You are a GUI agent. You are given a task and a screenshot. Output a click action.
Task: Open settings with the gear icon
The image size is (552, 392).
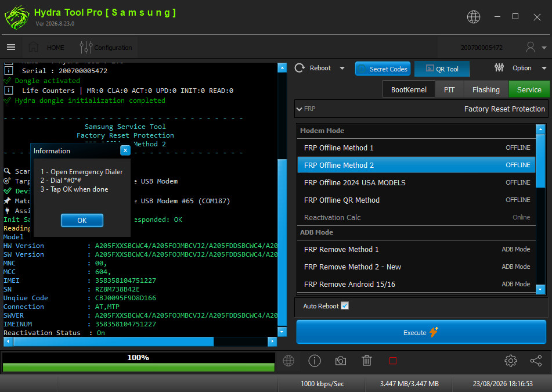click(510, 361)
